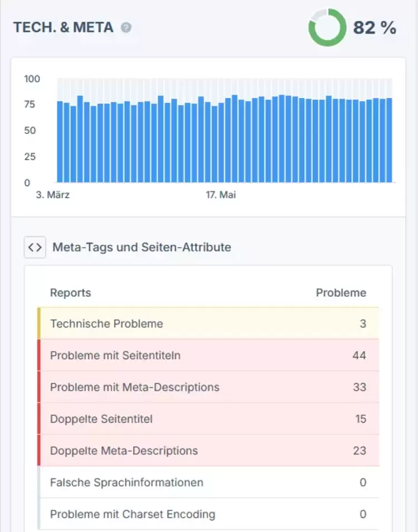Click the code brackets icon near Meta-Tags
The image size is (418, 532).
35,247
